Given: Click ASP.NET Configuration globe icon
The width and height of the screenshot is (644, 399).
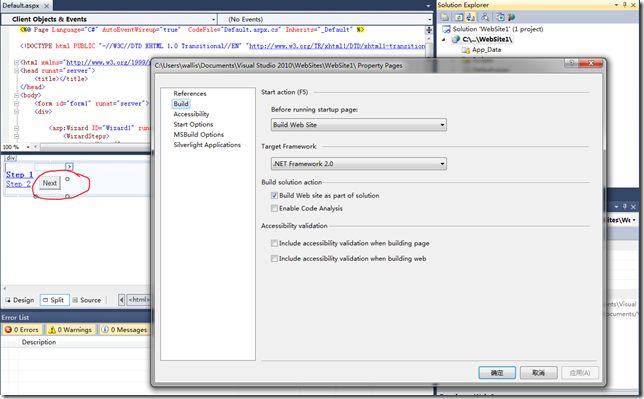Looking at the screenshot, I should click(511, 17).
